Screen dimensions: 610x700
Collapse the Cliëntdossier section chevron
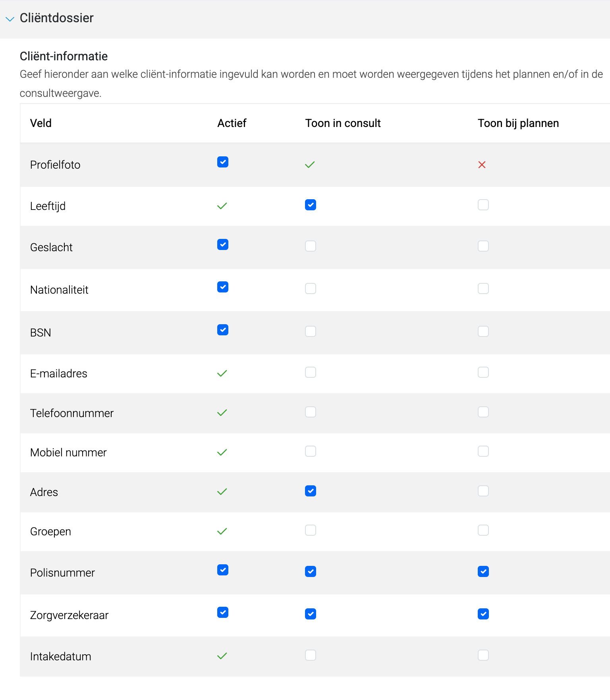coord(10,19)
